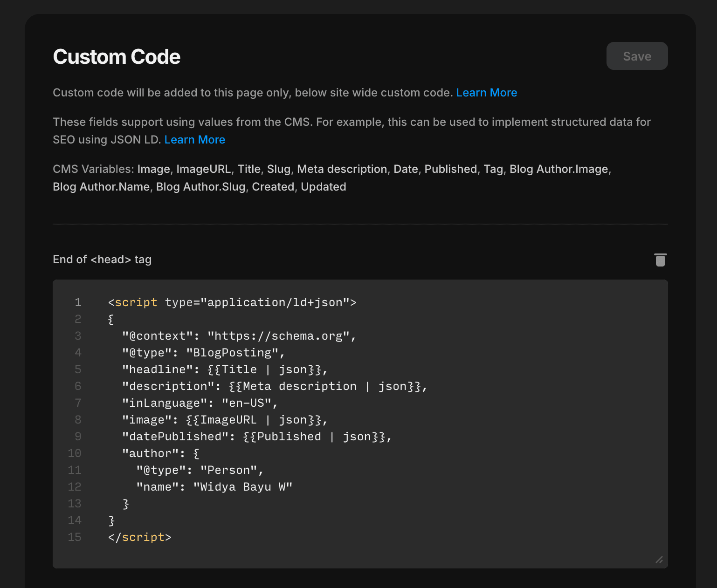Click the Custom Code page heading
Viewport: 717px width, 588px height.
point(117,56)
